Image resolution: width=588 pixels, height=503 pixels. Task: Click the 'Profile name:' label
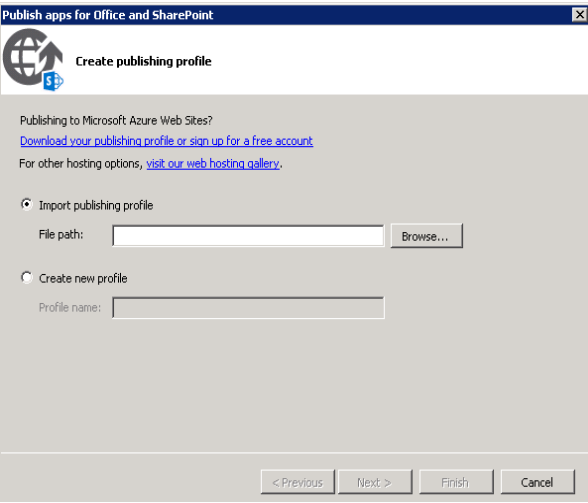pyautogui.click(x=70, y=308)
